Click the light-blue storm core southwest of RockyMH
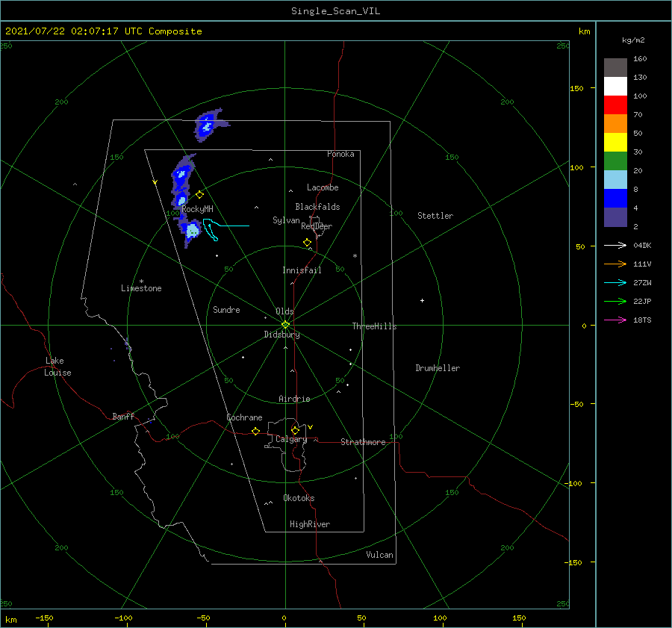This screenshot has width=672, height=628. pyautogui.click(x=193, y=231)
